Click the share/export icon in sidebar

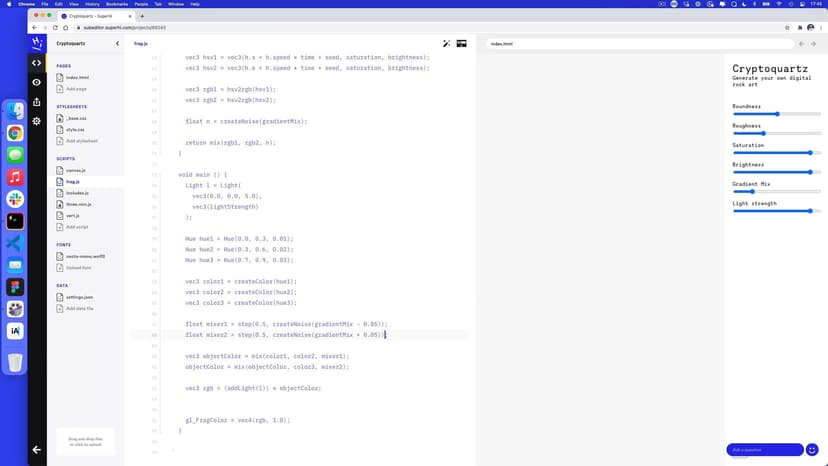tap(37, 101)
